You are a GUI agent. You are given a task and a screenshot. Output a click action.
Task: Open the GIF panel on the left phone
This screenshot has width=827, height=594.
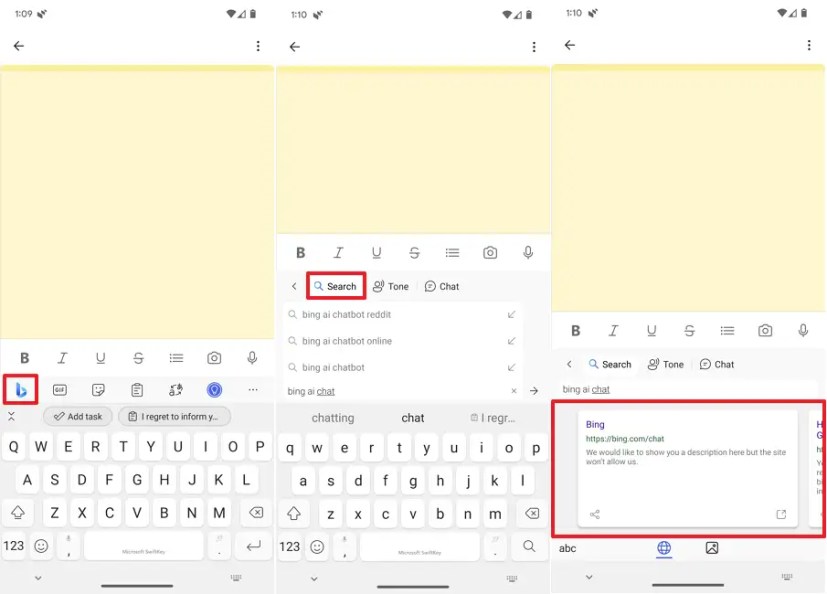60,390
